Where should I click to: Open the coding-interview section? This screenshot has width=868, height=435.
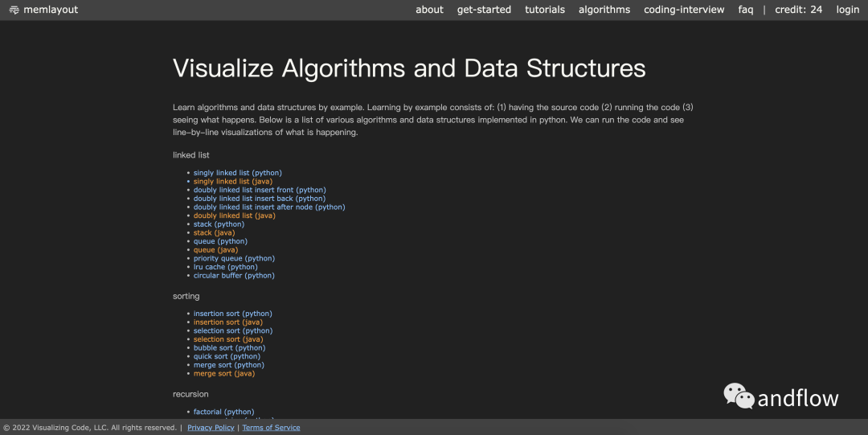[x=684, y=10]
